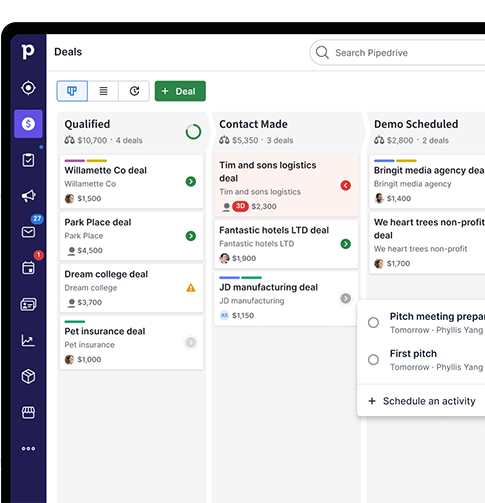
Task: Click Dream college deal warning triangle
Action: coord(191,288)
